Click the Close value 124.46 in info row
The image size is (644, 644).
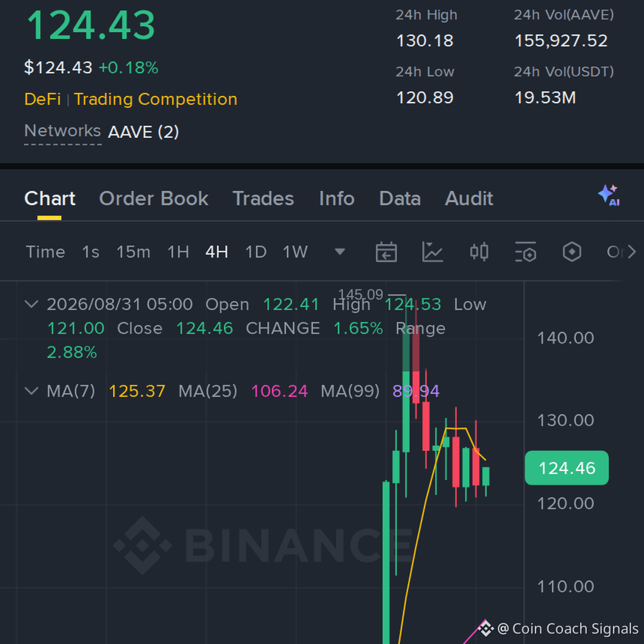[x=205, y=328]
